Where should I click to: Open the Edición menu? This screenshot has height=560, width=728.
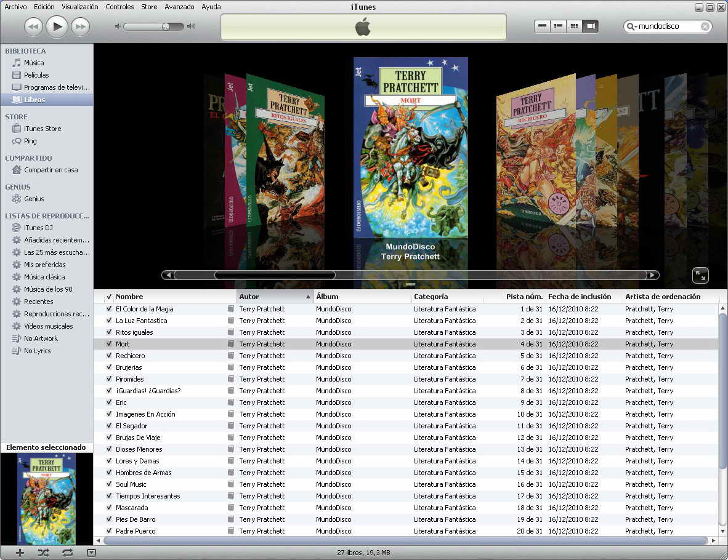(44, 7)
